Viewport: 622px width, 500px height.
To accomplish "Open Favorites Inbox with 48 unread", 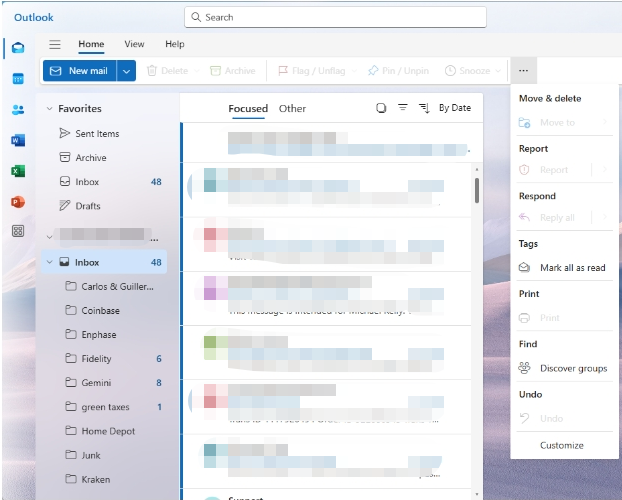I will [104, 182].
